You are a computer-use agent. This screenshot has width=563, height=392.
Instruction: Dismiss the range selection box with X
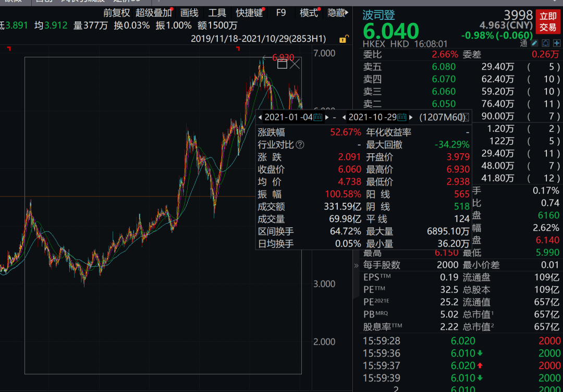tap(295, 64)
